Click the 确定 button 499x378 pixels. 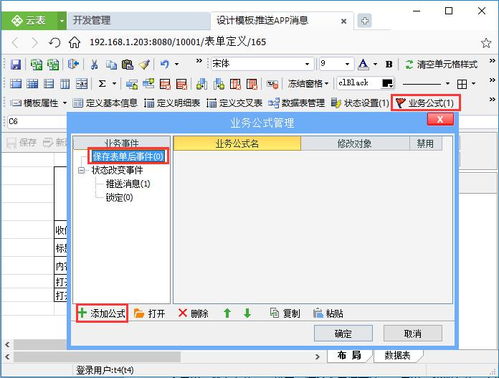343,333
